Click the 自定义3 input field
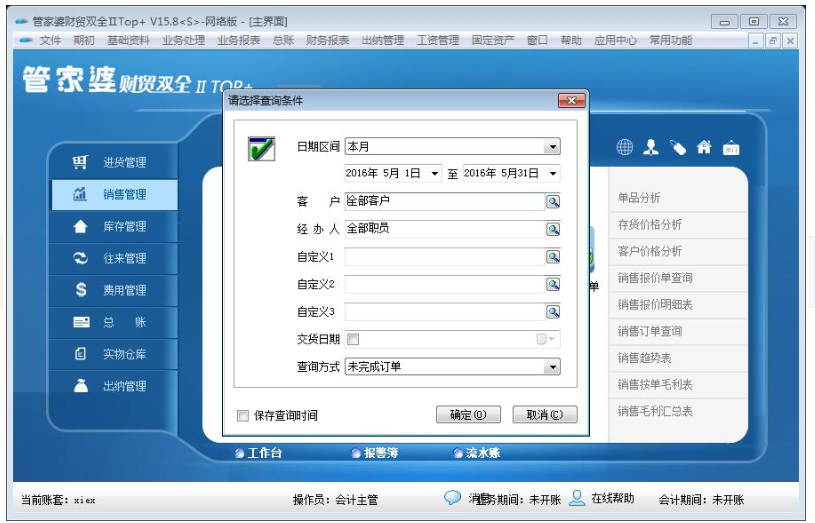 [445, 312]
